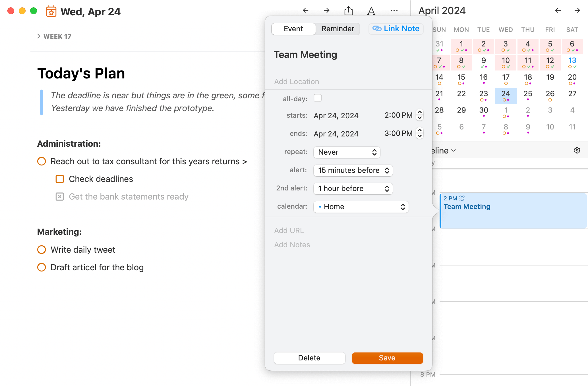Viewport: 588px width, 386px height.
Task: Open the more options ellipsis menu
Action: point(394,11)
